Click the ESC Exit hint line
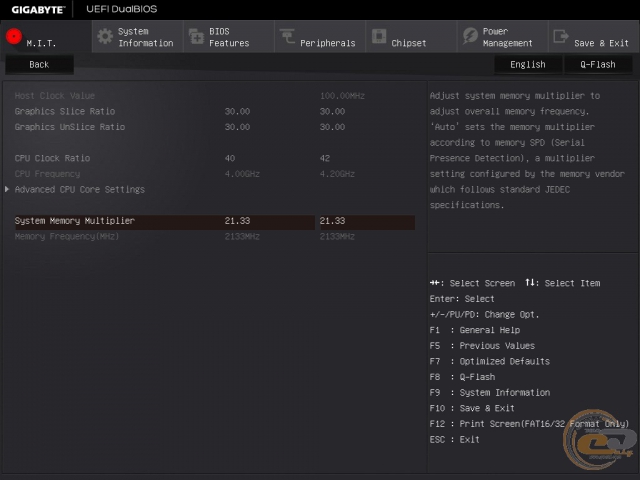The width and height of the screenshot is (640, 480). point(454,440)
